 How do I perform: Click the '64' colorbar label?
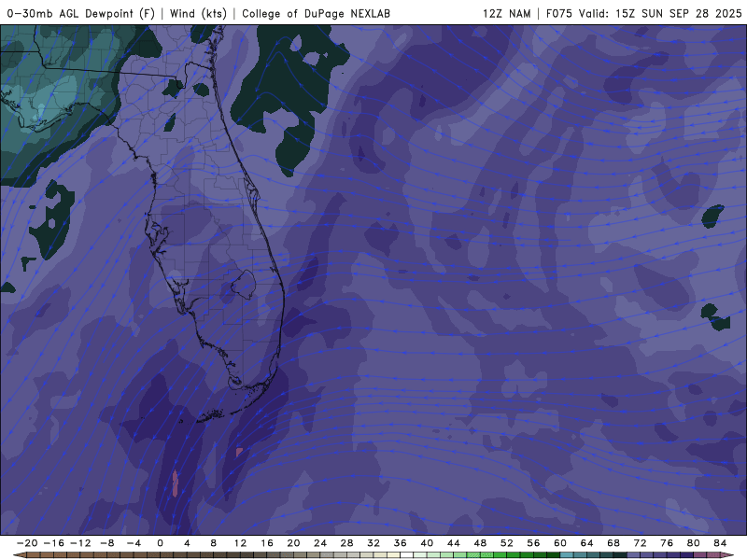pos(587,543)
